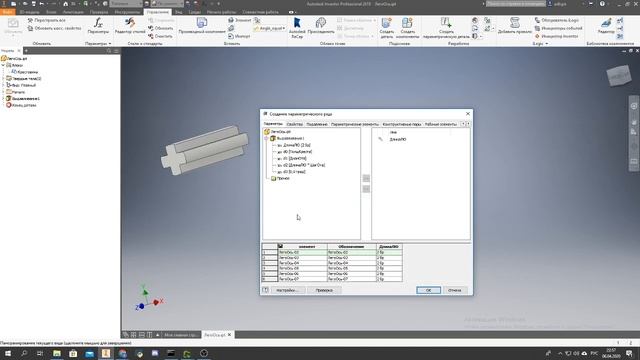Switch to Параметрические элементы tab in dialog
This screenshot has width=640, height=360.
(355, 124)
